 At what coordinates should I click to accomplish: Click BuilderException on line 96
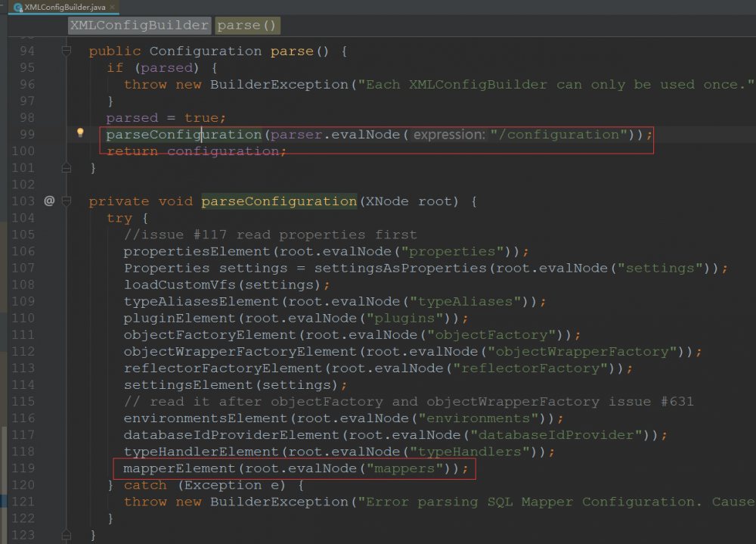point(279,85)
